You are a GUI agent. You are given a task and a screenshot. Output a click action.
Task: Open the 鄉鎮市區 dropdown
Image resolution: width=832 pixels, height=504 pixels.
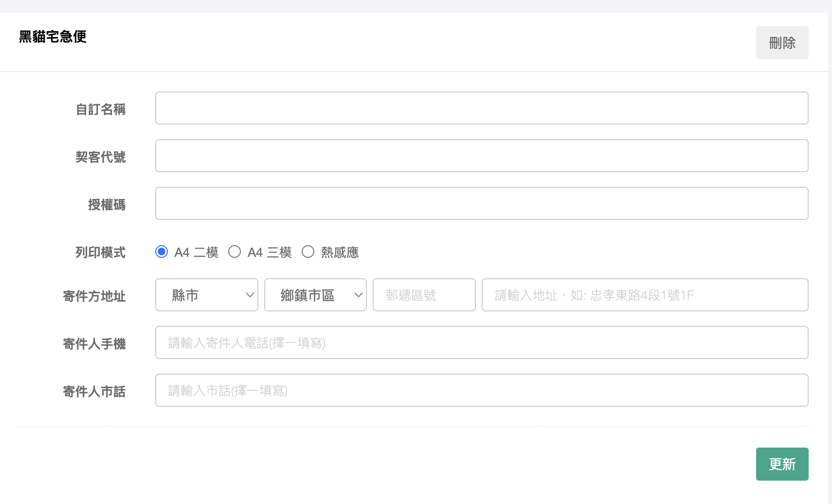tap(315, 295)
